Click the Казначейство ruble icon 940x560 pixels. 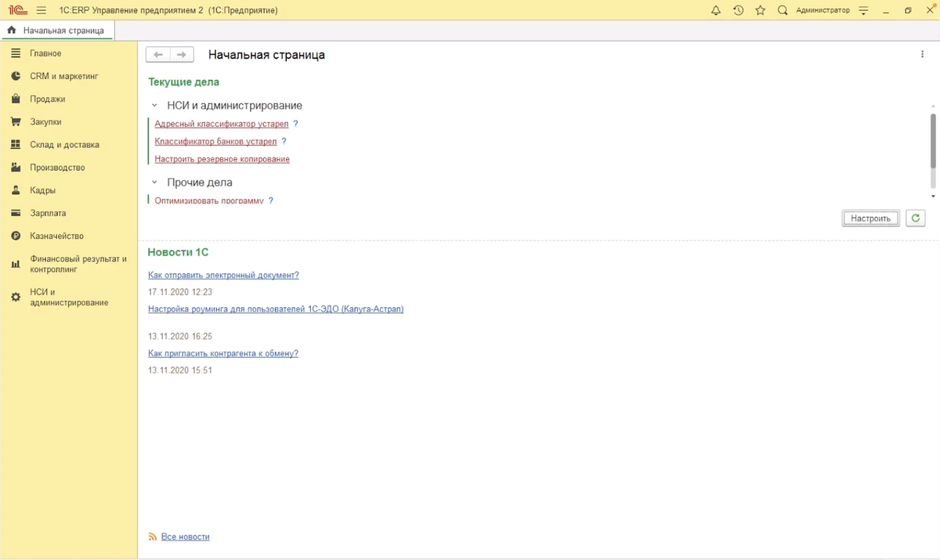(x=15, y=236)
